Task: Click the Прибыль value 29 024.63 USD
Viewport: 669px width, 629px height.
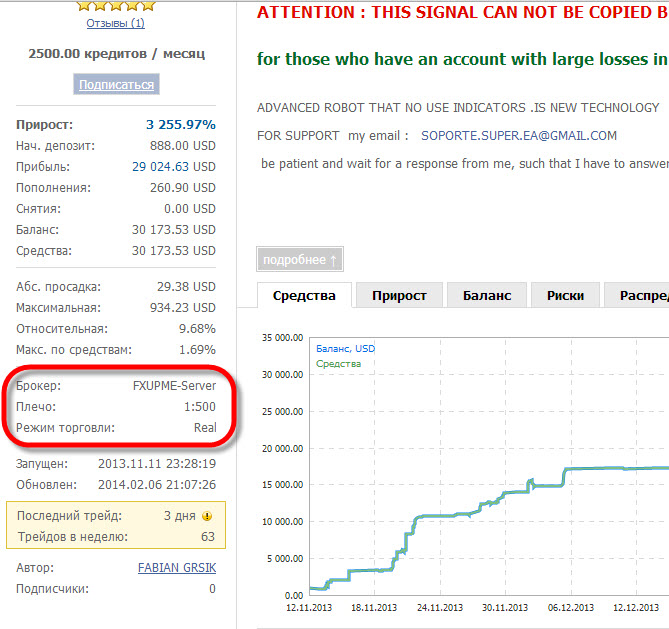Action: pyautogui.click(x=174, y=166)
